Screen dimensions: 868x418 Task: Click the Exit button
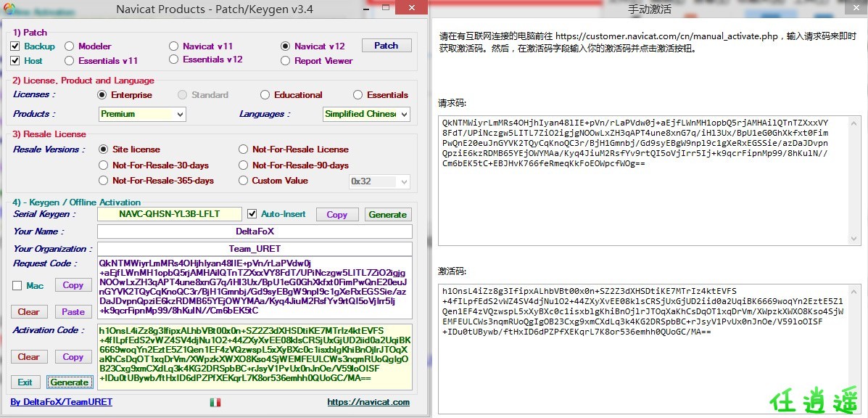tap(25, 382)
